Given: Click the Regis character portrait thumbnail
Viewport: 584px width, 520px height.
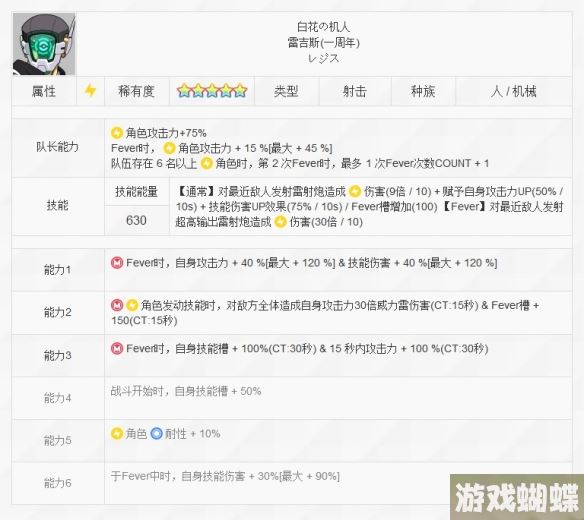Looking at the screenshot, I should (44, 44).
